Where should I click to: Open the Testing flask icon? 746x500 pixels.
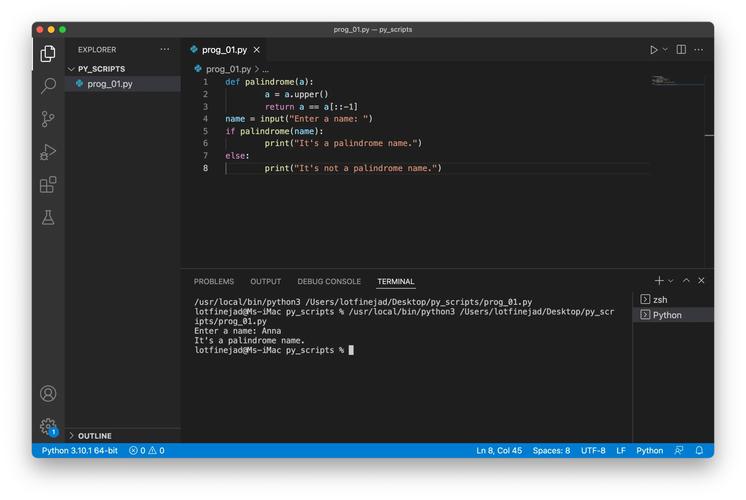[48, 217]
